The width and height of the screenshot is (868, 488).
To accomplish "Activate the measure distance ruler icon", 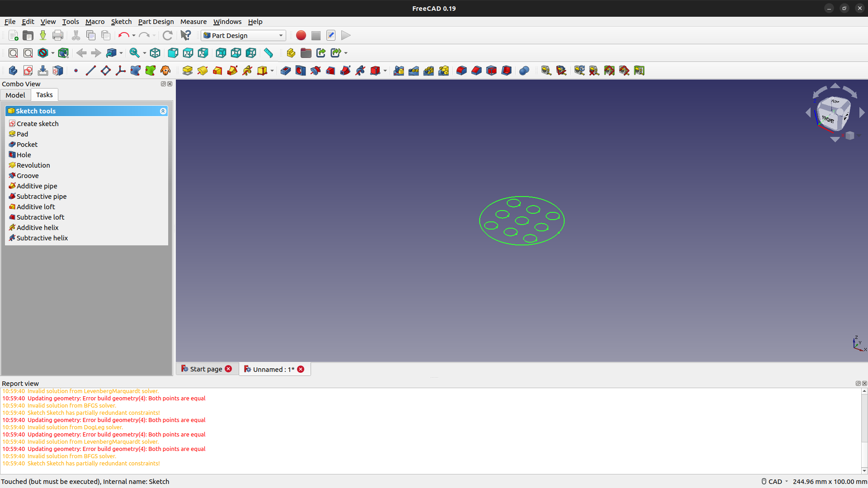I will 269,53.
